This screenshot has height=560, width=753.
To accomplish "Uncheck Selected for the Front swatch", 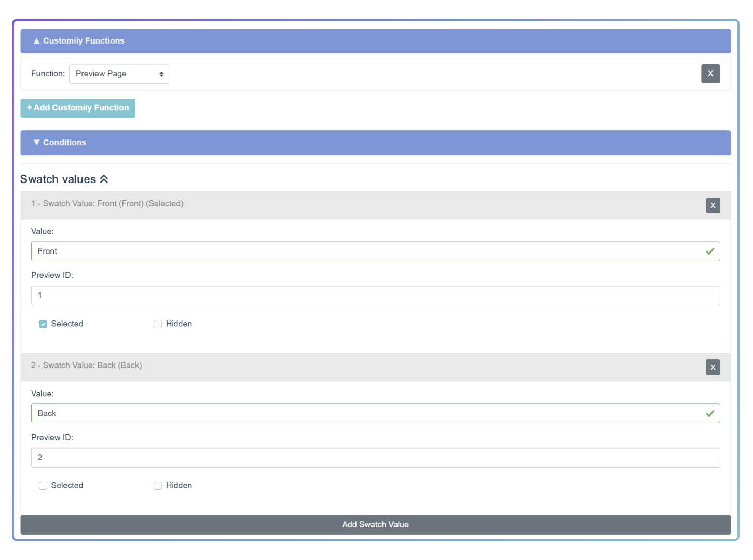I will (43, 324).
